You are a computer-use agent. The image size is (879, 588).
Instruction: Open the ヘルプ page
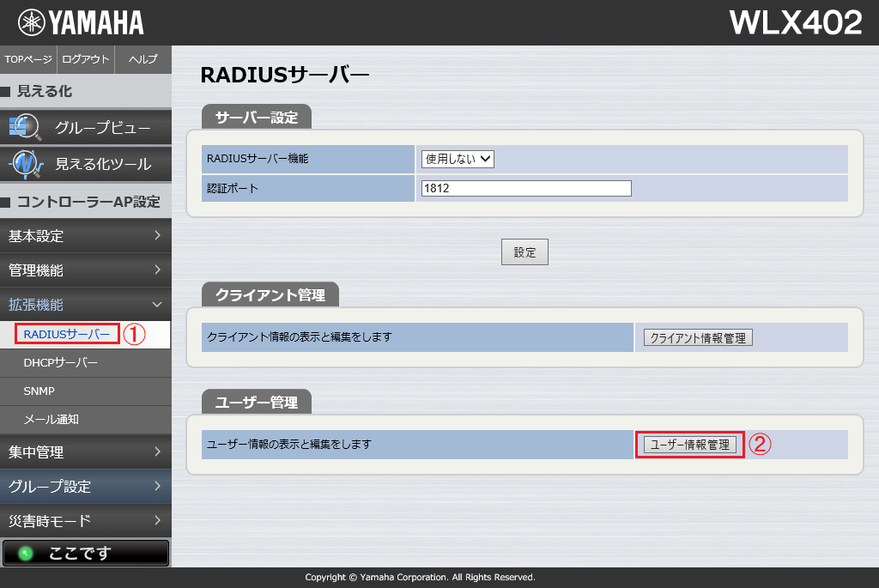pos(142,60)
